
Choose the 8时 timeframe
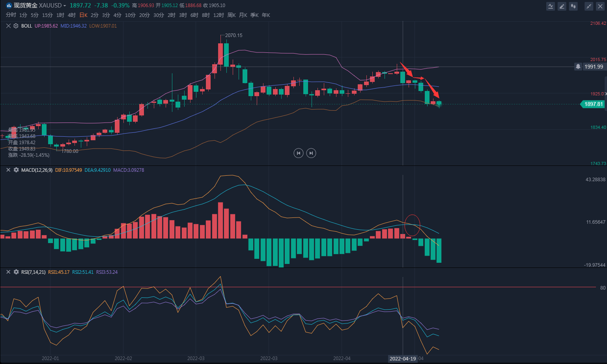(206, 15)
